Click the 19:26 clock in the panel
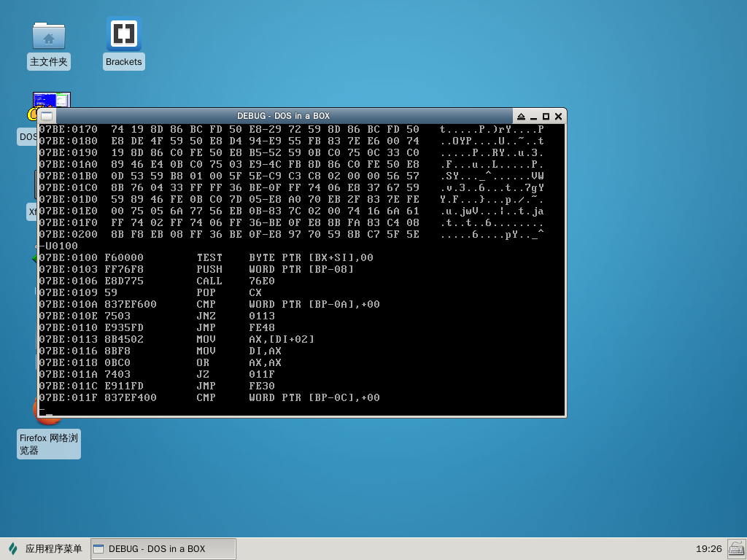747x560 pixels. pos(708,548)
